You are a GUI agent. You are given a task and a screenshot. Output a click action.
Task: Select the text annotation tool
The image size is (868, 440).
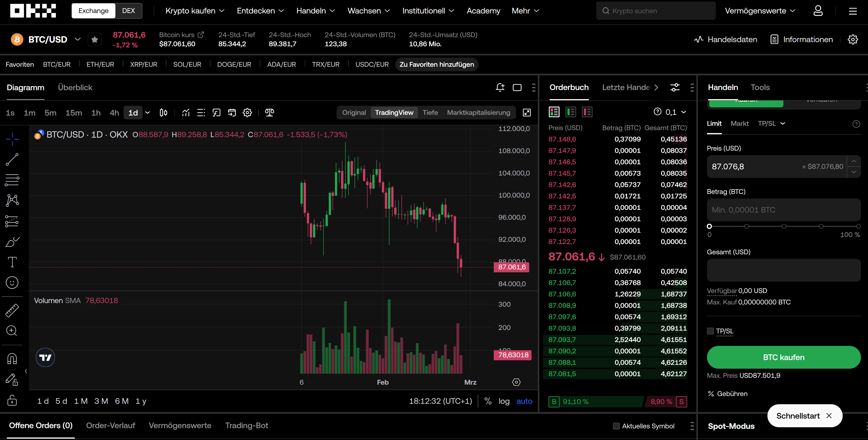point(12,262)
